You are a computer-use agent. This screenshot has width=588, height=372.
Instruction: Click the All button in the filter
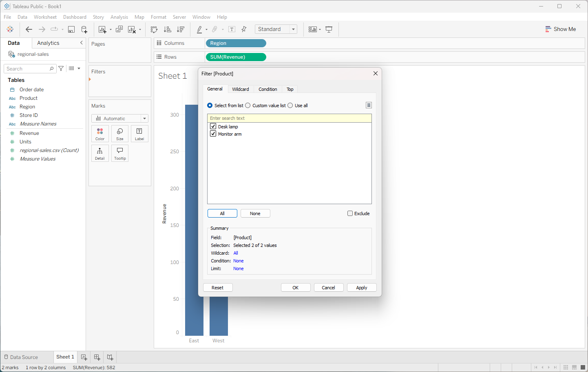click(222, 214)
